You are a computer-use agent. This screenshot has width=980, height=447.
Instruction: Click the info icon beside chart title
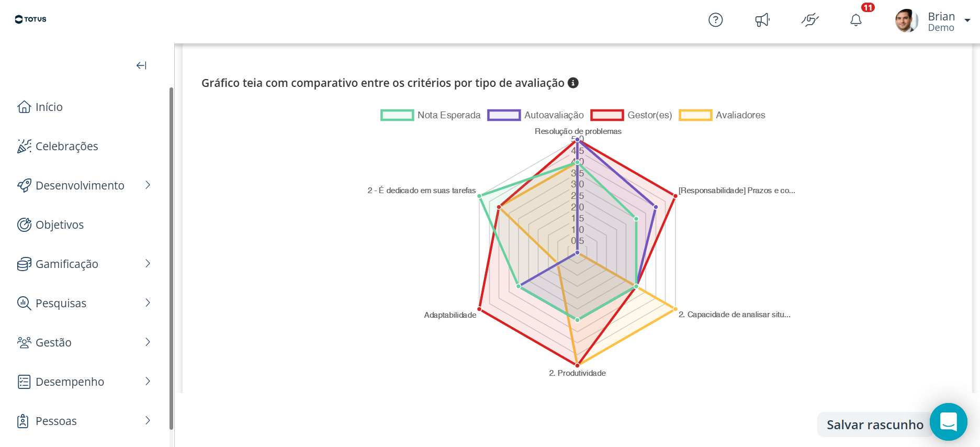pyautogui.click(x=573, y=83)
